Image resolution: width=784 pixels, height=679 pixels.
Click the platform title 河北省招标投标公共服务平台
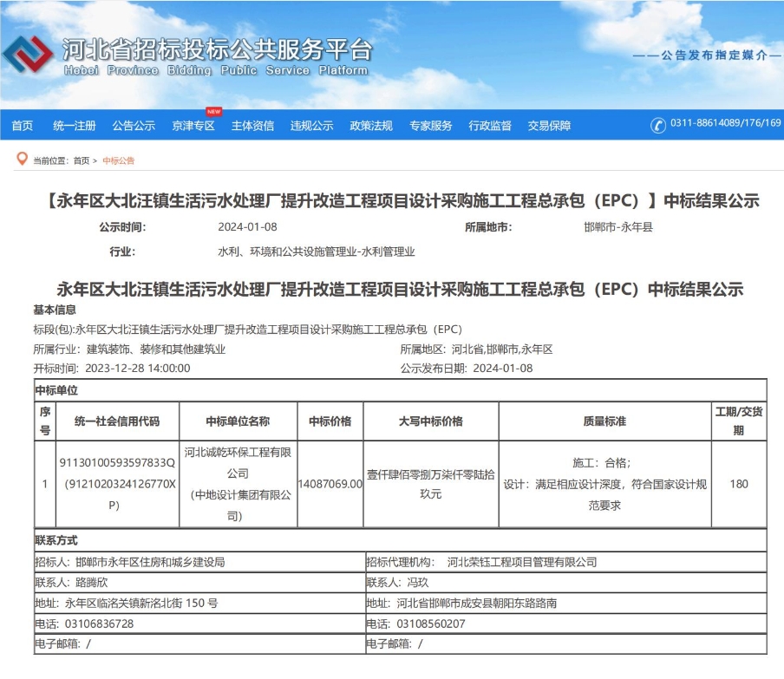pos(217,49)
